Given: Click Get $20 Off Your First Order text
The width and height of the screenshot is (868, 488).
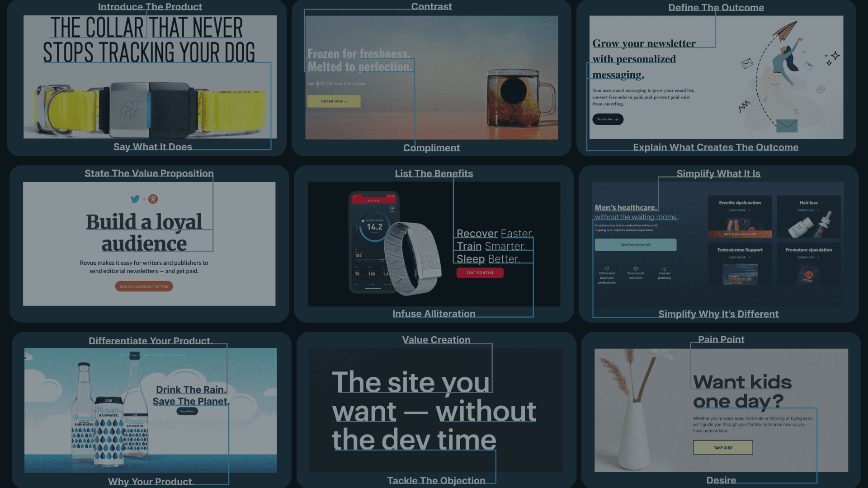Looking at the screenshot, I should [x=337, y=84].
